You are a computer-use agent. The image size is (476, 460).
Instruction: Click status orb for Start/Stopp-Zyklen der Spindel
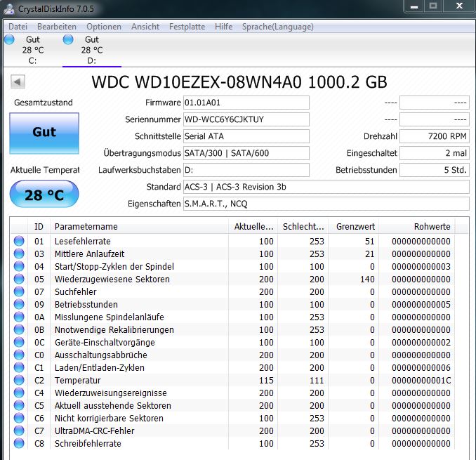click(x=19, y=266)
